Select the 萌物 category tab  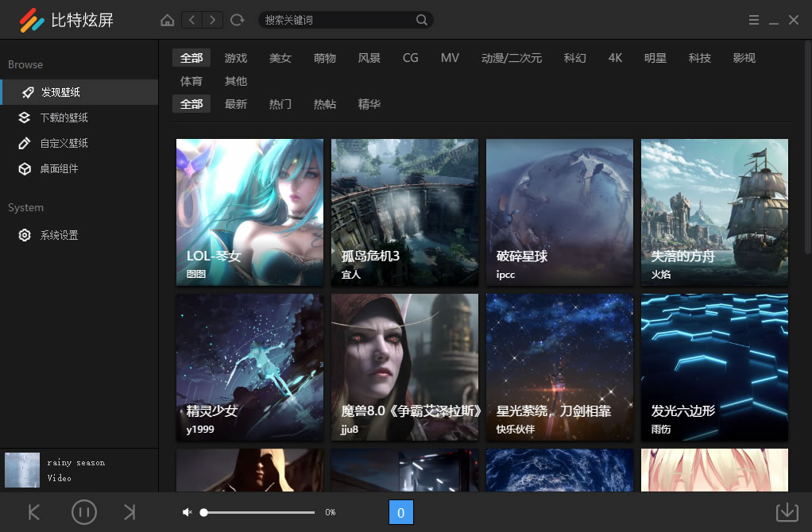[325, 58]
